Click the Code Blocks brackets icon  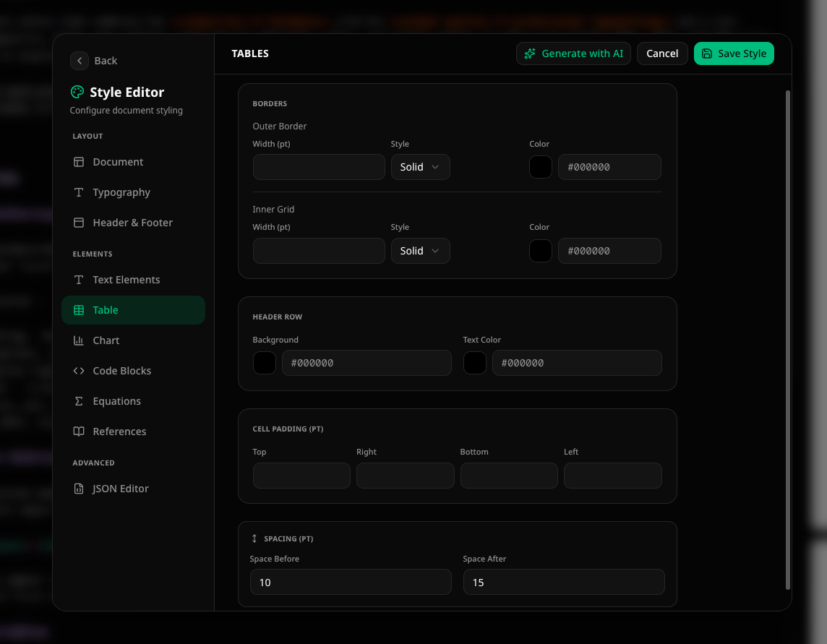79,371
